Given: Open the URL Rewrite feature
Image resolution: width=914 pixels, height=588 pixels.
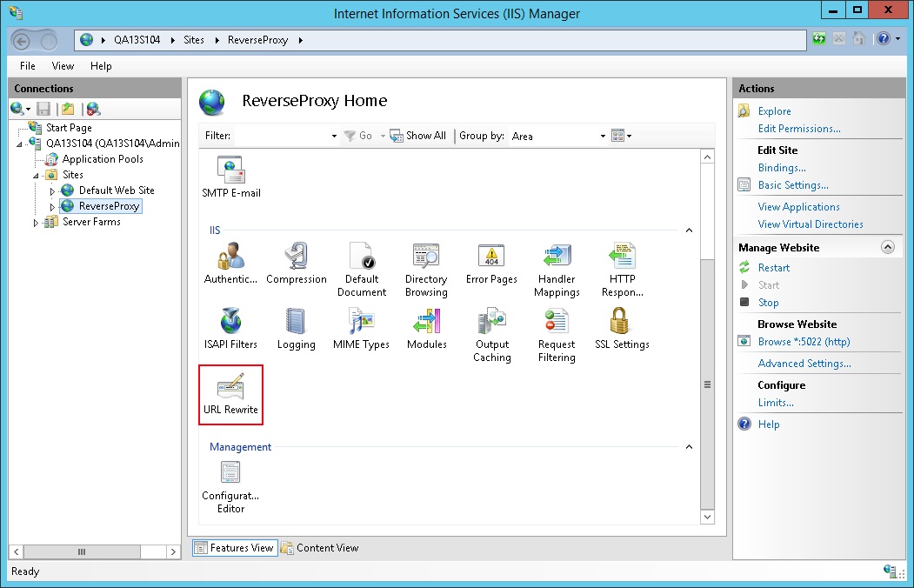Looking at the screenshot, I should point(230,394).
